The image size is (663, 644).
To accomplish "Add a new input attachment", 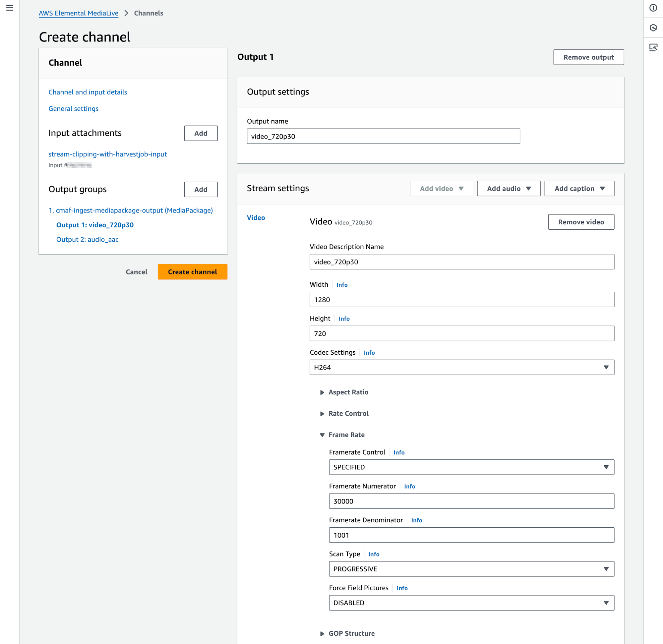I will [x=201, y=133].
